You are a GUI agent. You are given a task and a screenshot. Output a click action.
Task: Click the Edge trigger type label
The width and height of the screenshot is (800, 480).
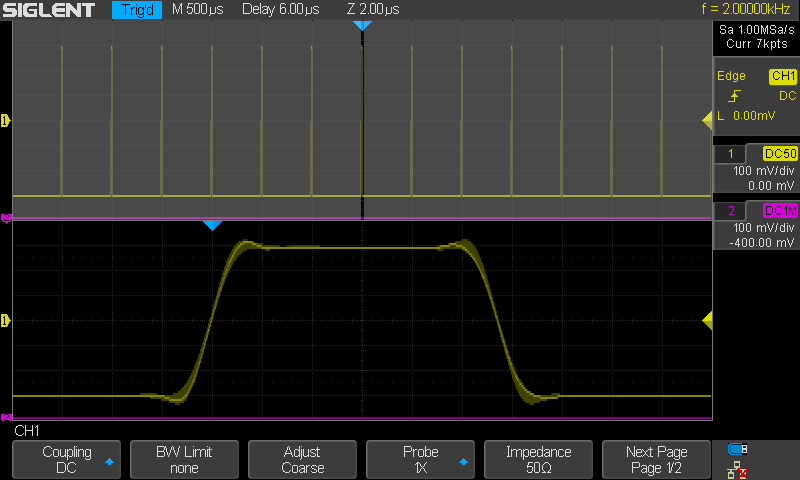coord(731,76)
